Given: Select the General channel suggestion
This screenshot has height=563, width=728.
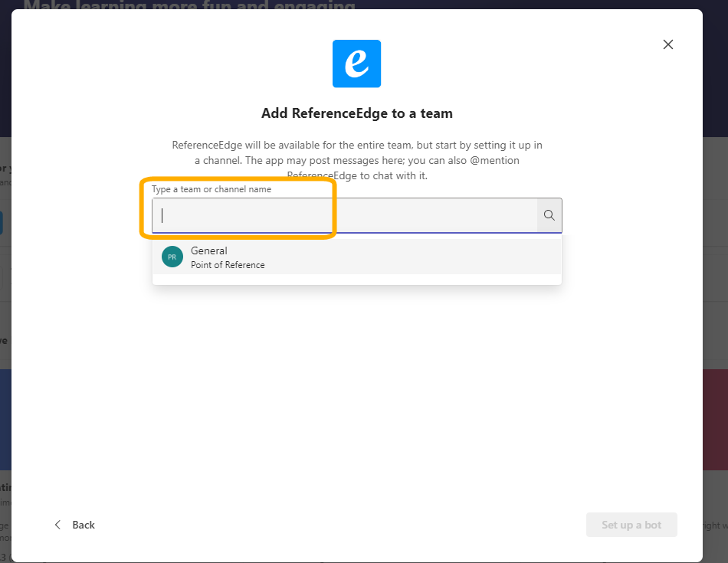Looking at the screenshot, I should [209, 250].
